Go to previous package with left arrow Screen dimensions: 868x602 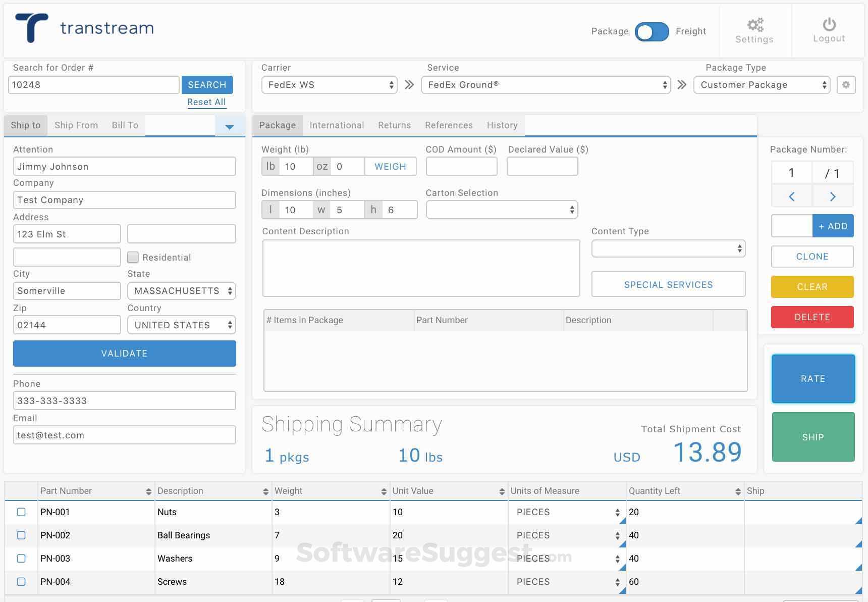791,196
